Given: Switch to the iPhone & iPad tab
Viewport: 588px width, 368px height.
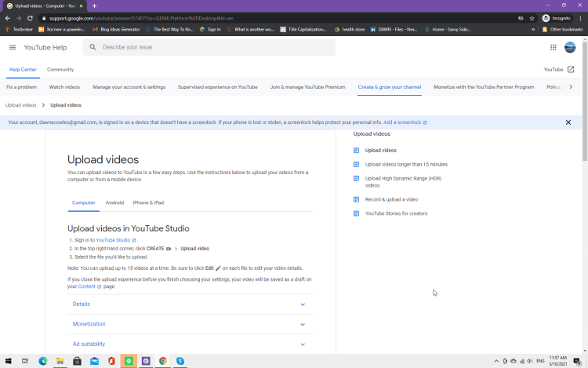Looking at the screenshot, I should pos(148,202).
